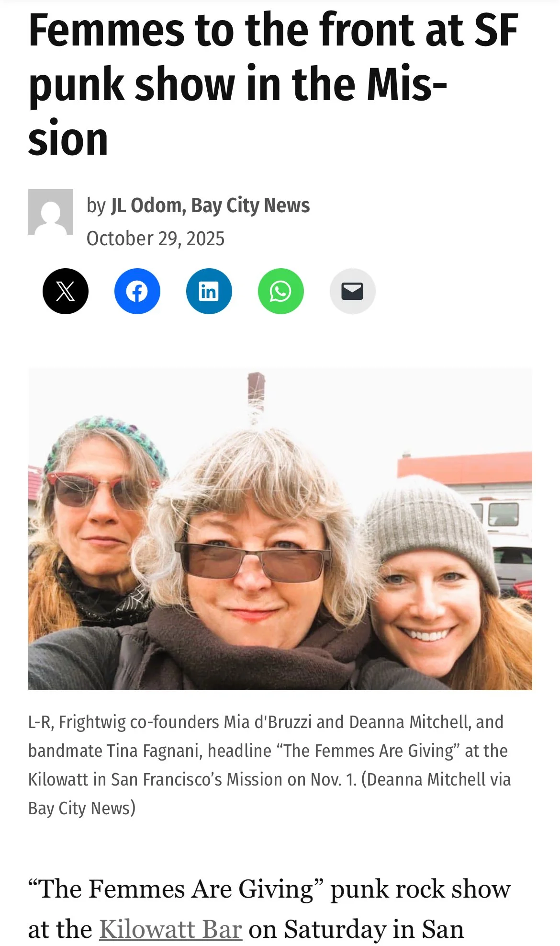Share the article via WhatsApp

click(x=281, y=291)
